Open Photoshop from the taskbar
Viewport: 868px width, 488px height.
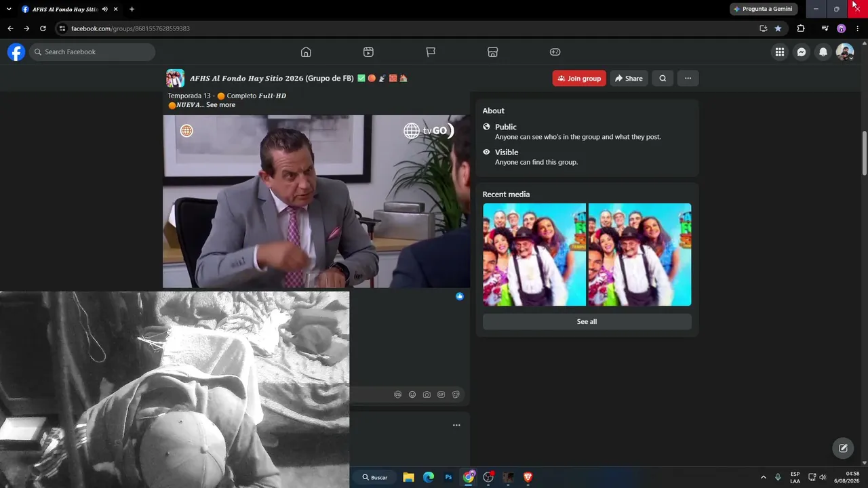point(448,477)
